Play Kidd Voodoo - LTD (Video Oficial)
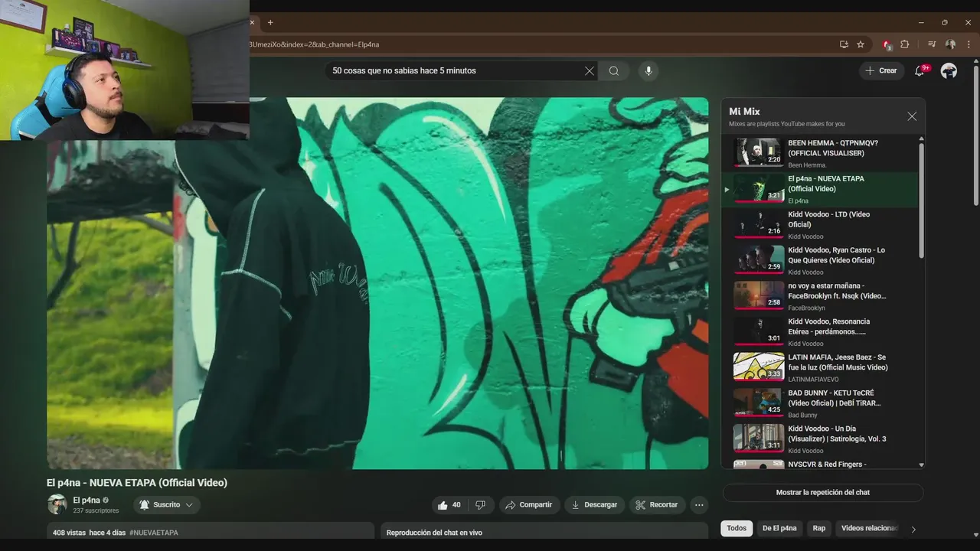 (x=819, y=225)
